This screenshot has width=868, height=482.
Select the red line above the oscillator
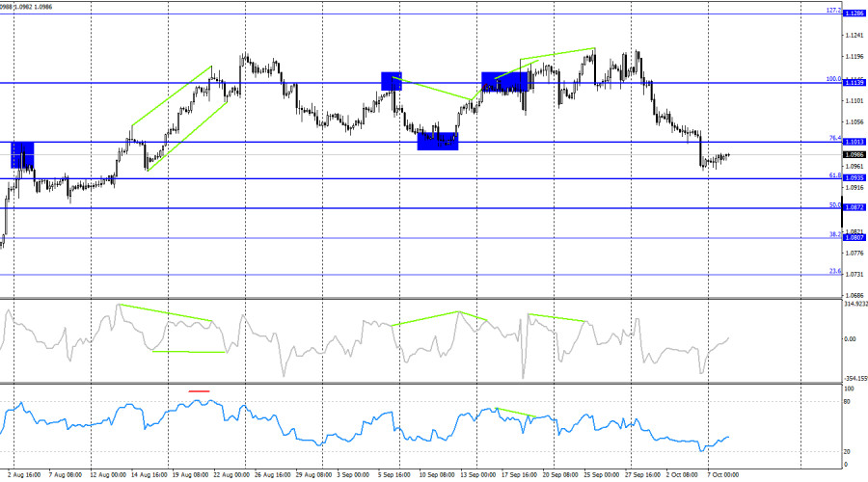click(x=200, y=391)
